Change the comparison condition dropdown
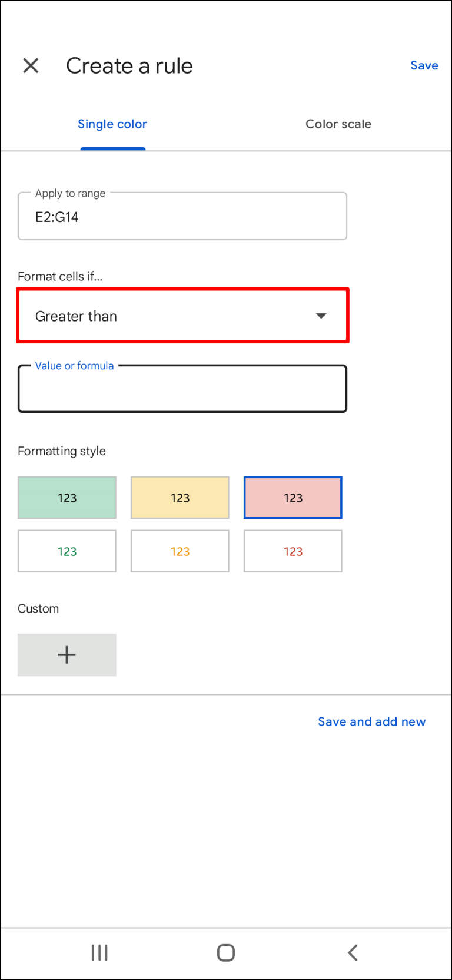The width and height of the screenshot is (452, 980). pos(182,316)
